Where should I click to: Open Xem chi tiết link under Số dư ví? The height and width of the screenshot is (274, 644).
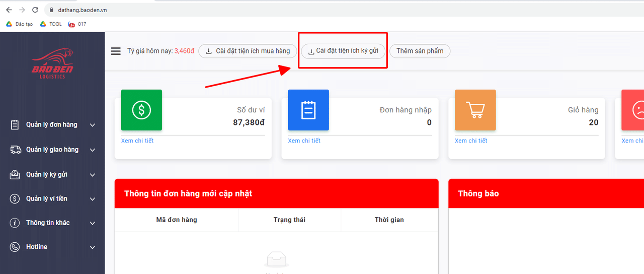pyautogui.click(x=137, y=141)
